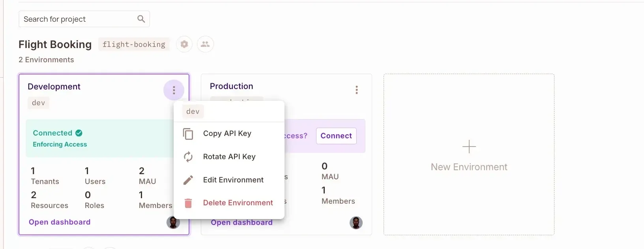
Task: Click the Copy API Key clipboard icon
Action: pyautogui.click(x=188, y=134)
